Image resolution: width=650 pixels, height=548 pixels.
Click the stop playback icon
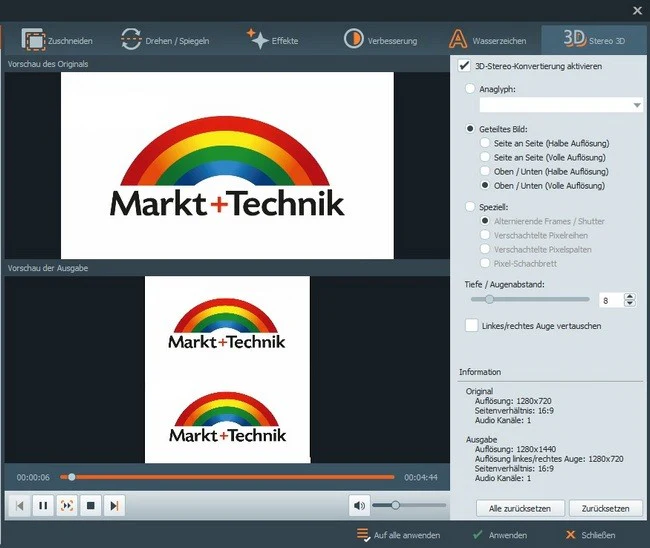coord(90,505)
